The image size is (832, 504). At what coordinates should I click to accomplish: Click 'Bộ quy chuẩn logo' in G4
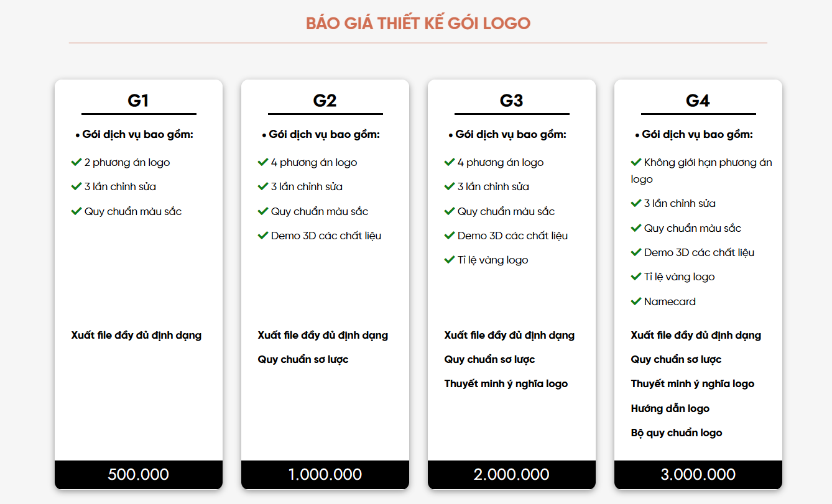pyautogui.click(x=677, y=433)
